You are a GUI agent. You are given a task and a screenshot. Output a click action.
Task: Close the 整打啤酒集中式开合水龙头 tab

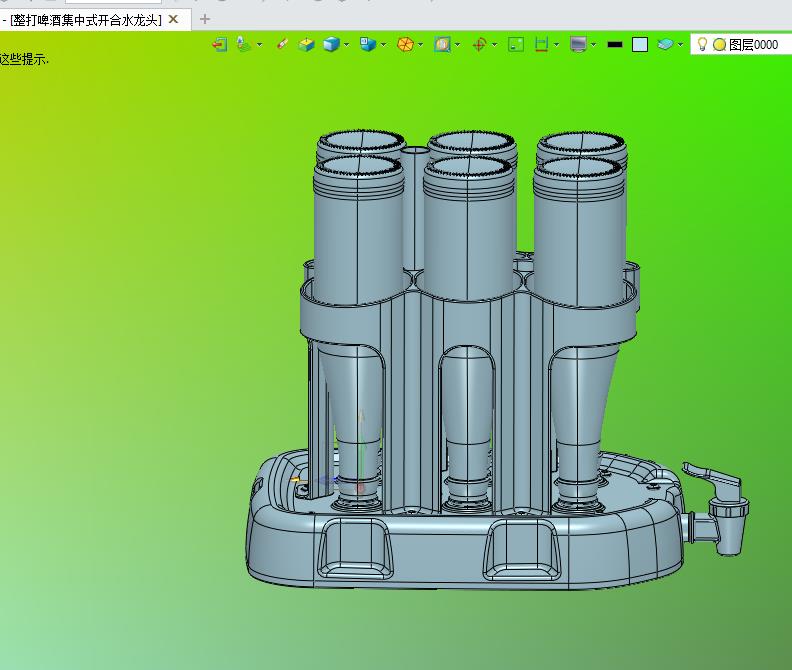(173, 19)
